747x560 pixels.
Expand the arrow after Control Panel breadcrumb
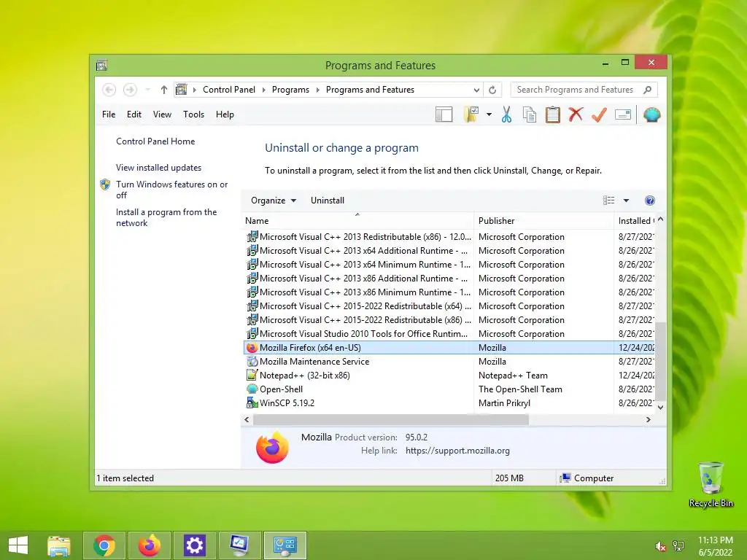(x=264, y=90)
